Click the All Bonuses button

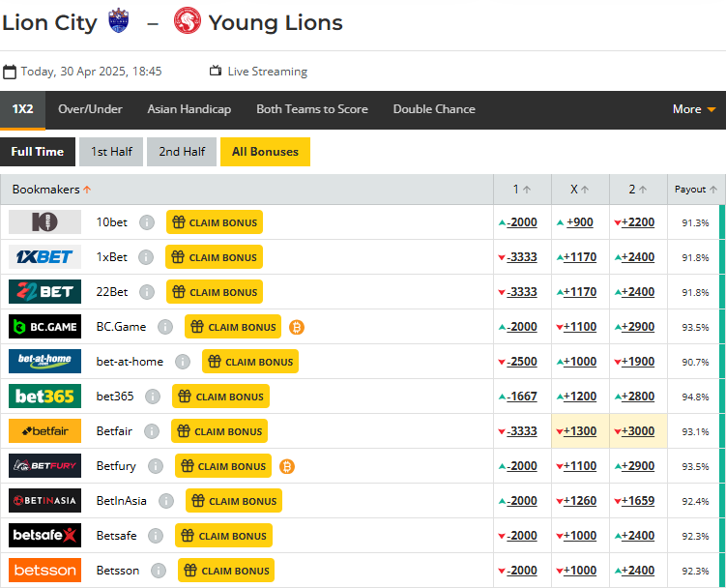coord(265,152)
